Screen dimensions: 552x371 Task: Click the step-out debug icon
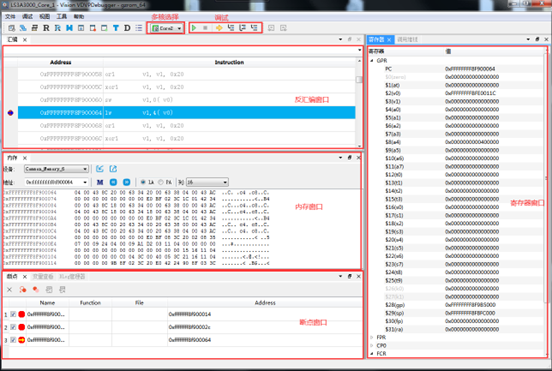[x=254, y=28]
